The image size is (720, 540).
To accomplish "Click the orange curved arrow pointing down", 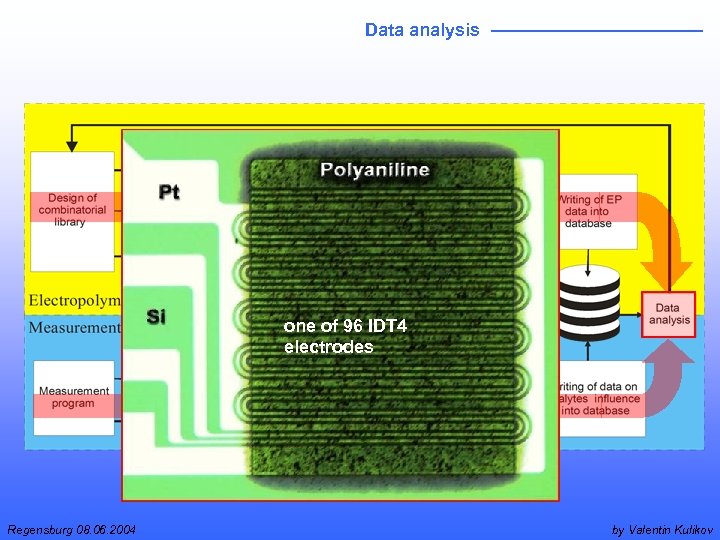I will coord(666,239).
